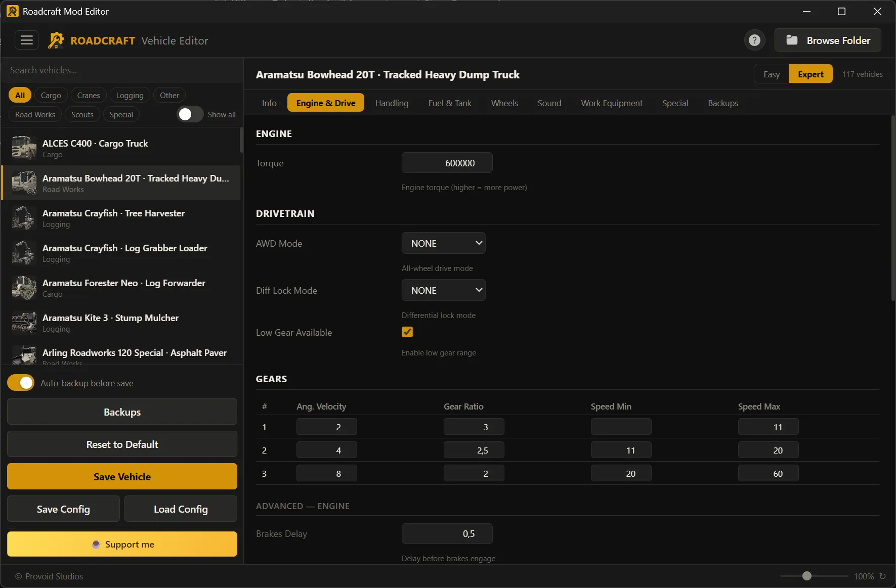Click the Support me button
This screenshot has height=588, width=896.
(122, 544)
